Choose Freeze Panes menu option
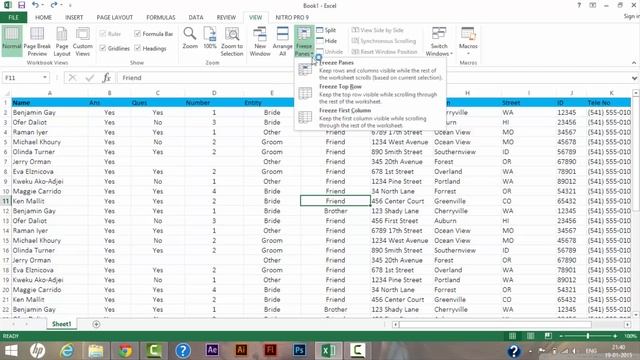640x360 pixels. [370, 70]
